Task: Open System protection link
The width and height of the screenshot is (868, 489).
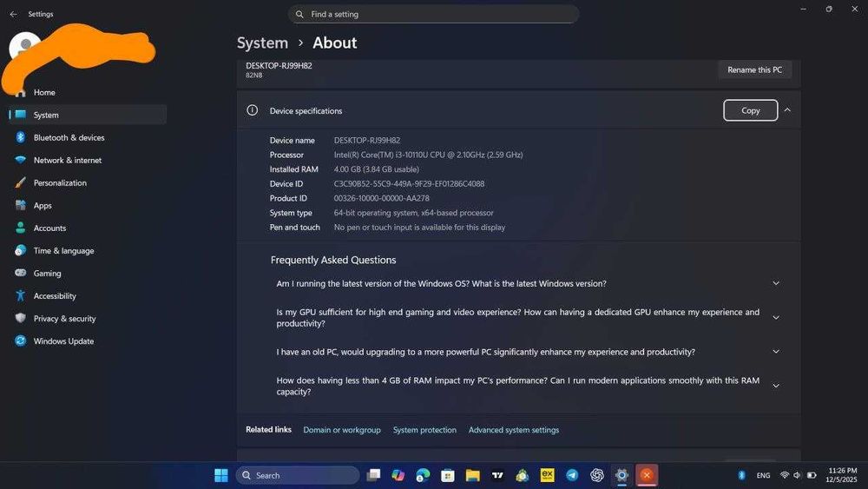Action: coord(424,430)
